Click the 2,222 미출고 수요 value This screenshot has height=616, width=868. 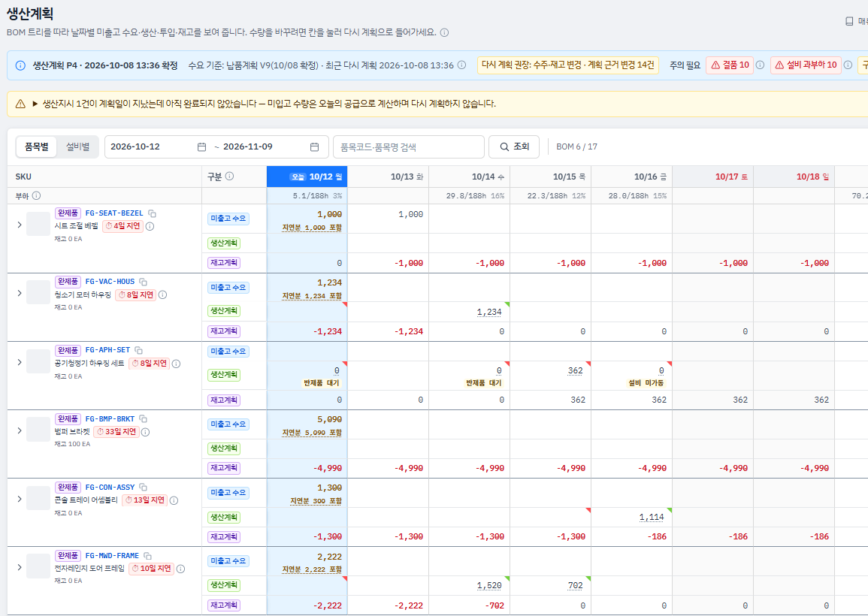pyautogui.click(x=329, y=557)
